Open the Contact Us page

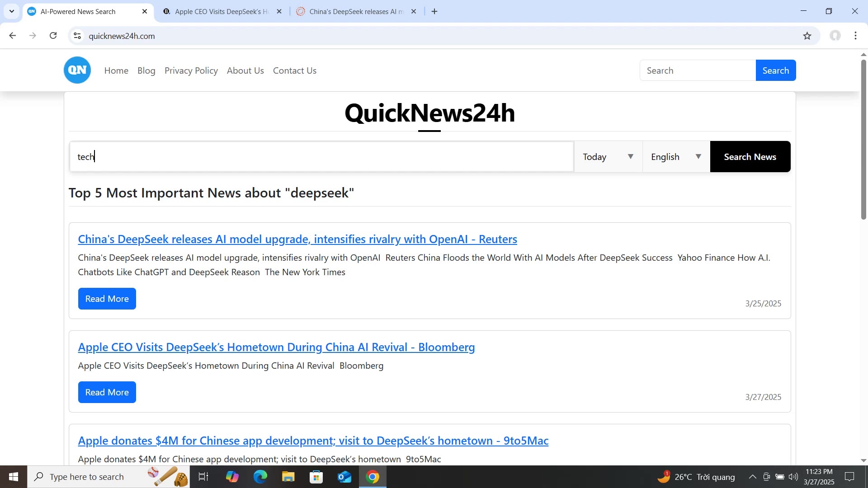(x=295, y=70)
